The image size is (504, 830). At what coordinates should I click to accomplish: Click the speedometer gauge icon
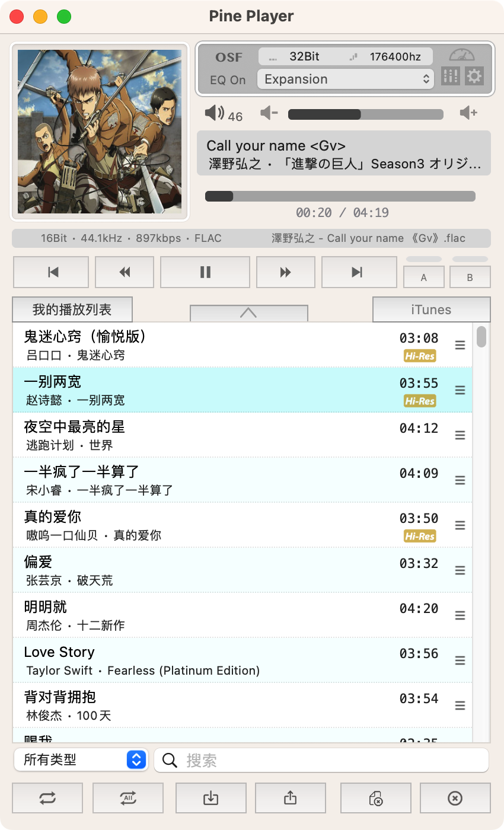point(462,56)
